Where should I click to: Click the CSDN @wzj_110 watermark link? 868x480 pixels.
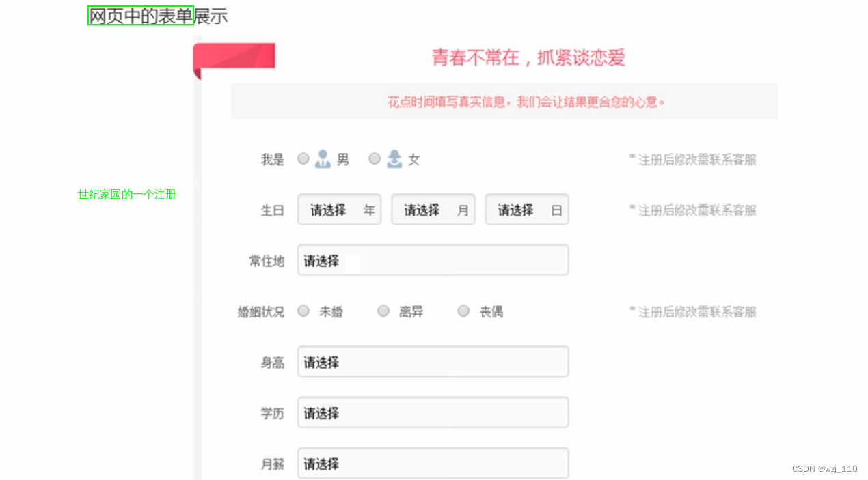click(824, 468)
